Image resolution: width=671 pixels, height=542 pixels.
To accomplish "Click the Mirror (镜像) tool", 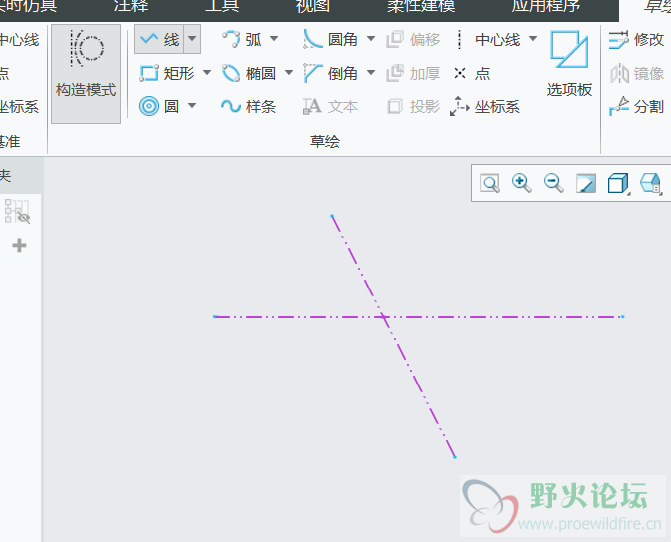I will click(637, 74).
